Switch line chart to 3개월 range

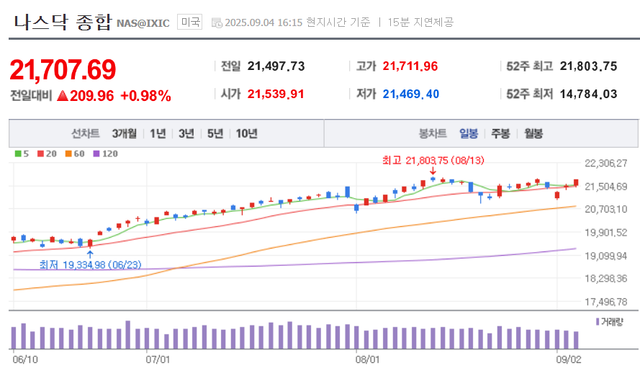(124, 133)
